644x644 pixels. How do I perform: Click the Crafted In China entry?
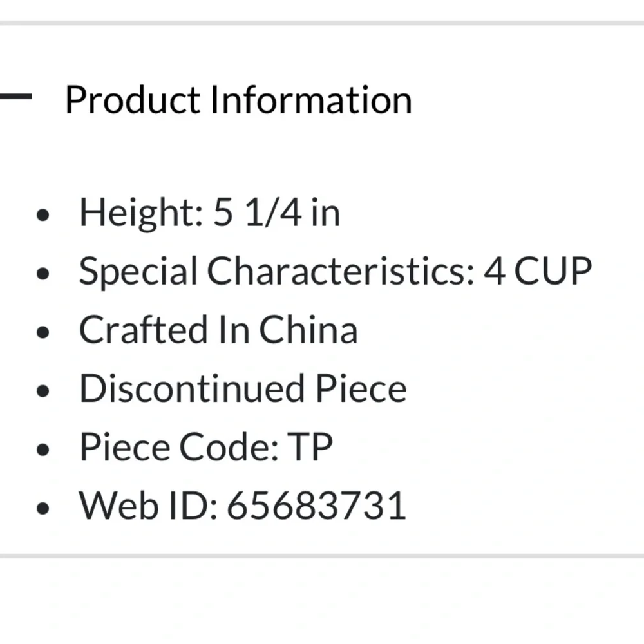point(218,330)
